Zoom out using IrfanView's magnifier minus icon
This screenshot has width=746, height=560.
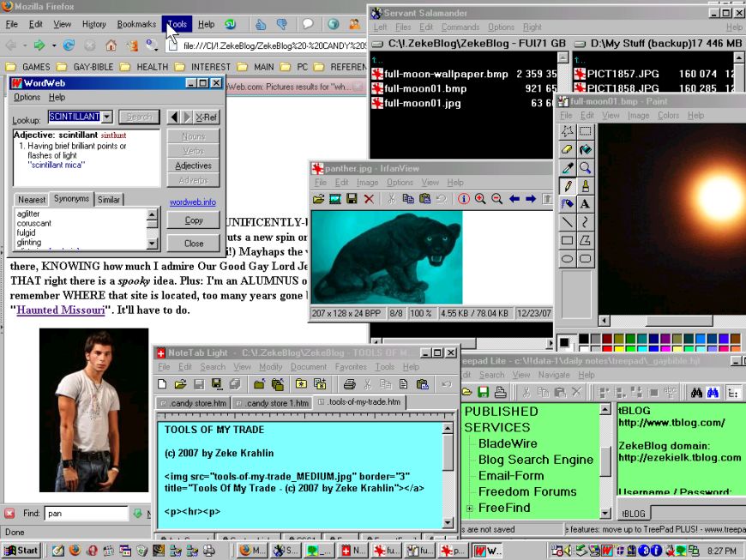point(497,199)
